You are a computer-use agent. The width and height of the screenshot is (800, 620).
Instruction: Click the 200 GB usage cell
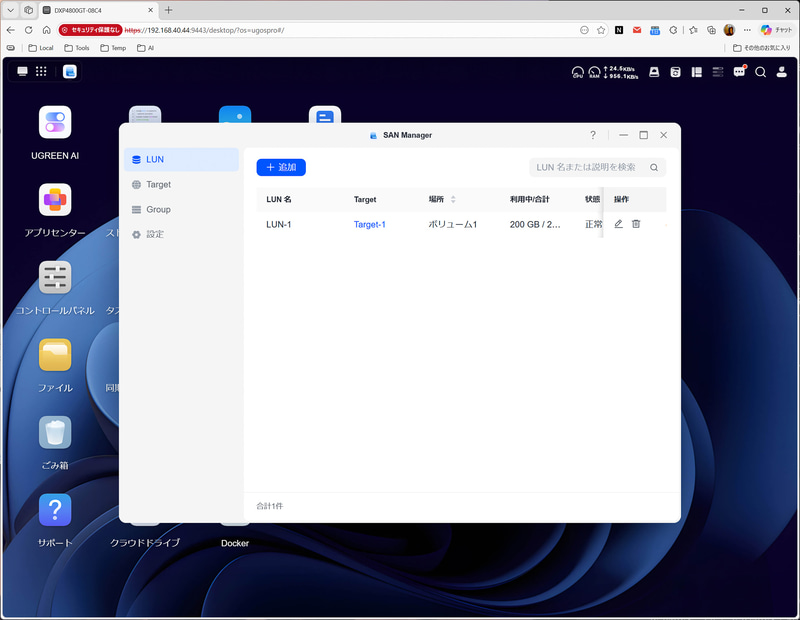click(x=535, y=225)
